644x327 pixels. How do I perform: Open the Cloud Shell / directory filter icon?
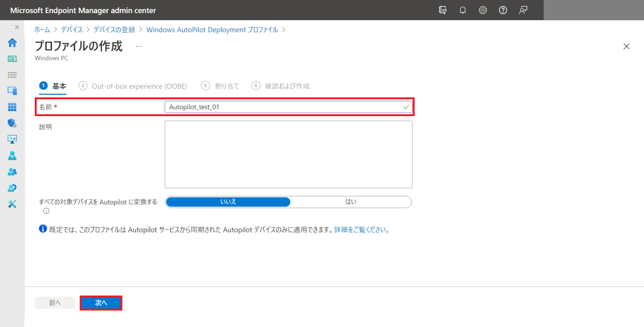(x=443, y=10)
